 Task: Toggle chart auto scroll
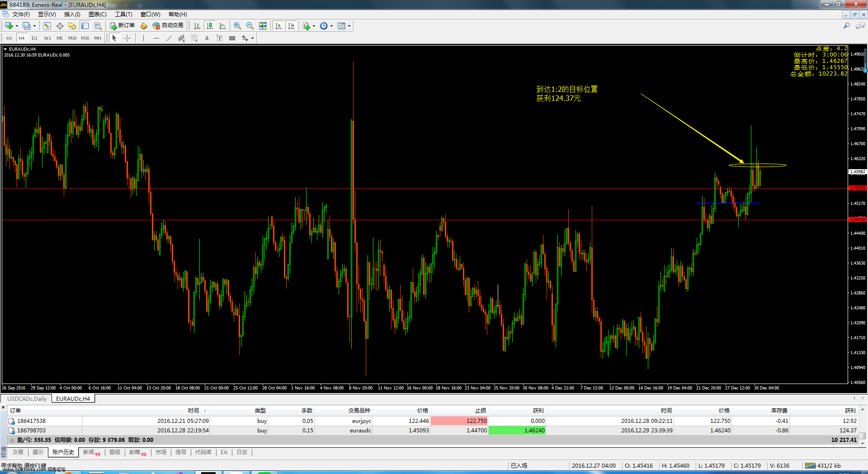[x=278, y=26]
